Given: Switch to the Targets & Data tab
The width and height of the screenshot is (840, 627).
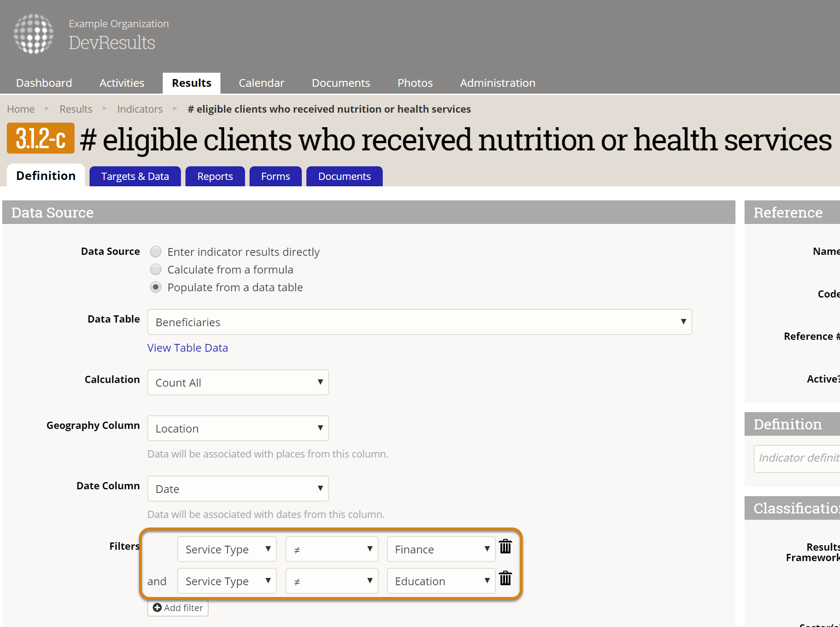Looking at the screenshot, I should (135, 176).
